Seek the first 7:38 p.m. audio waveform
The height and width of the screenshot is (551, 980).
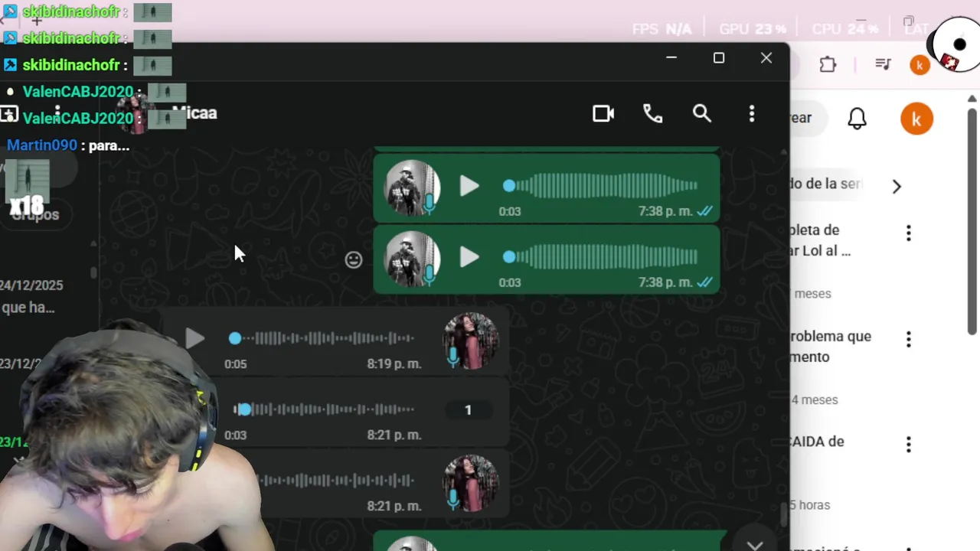point(601,186)
